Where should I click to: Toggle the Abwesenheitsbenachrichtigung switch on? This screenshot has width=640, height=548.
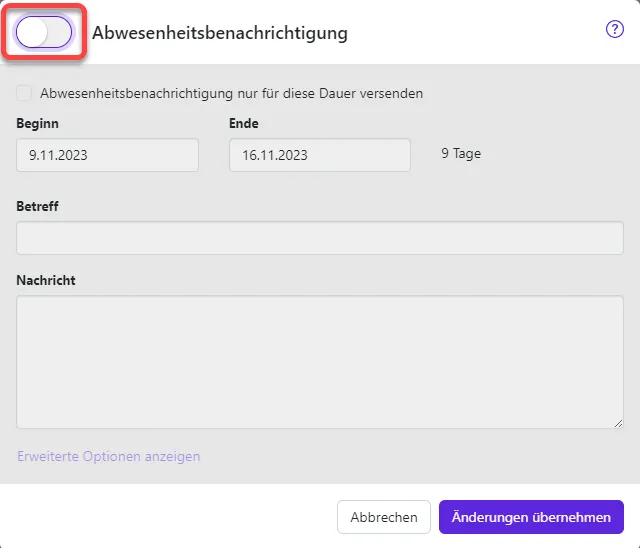tap(44, 32)
